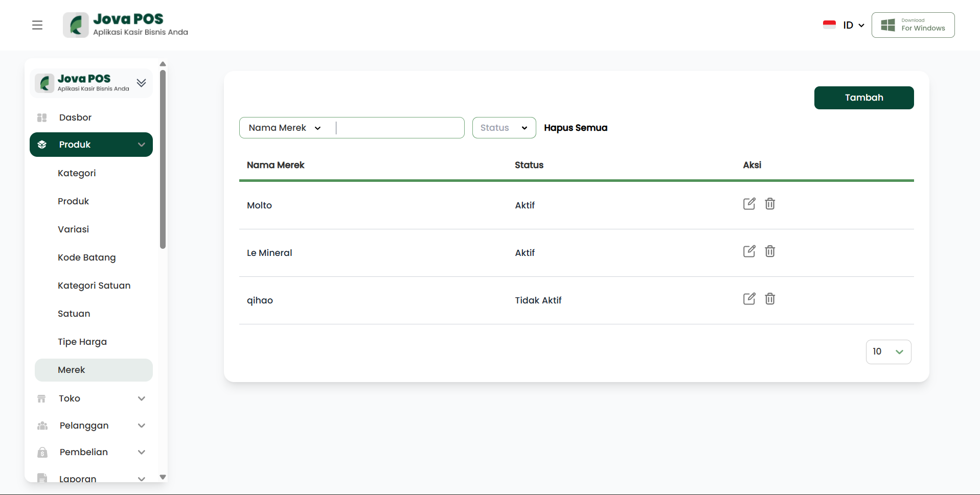Edit the qihao brand entry

pos(749,299)
